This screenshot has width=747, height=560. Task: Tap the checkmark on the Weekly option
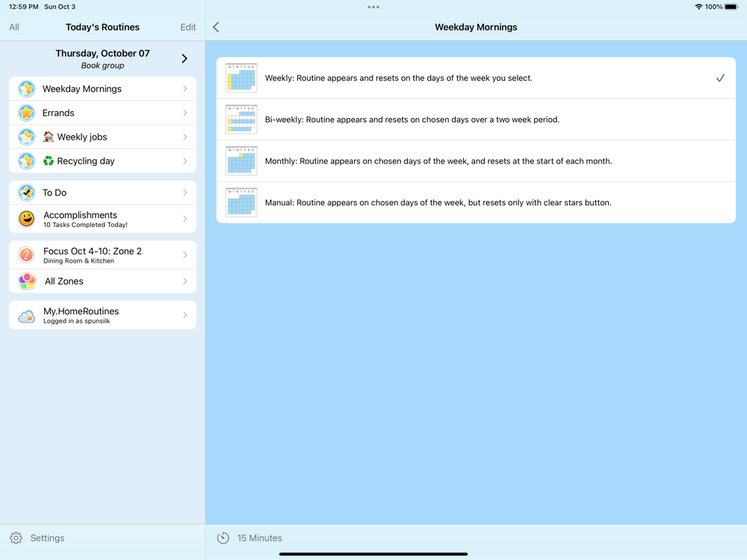click(720, 78)
